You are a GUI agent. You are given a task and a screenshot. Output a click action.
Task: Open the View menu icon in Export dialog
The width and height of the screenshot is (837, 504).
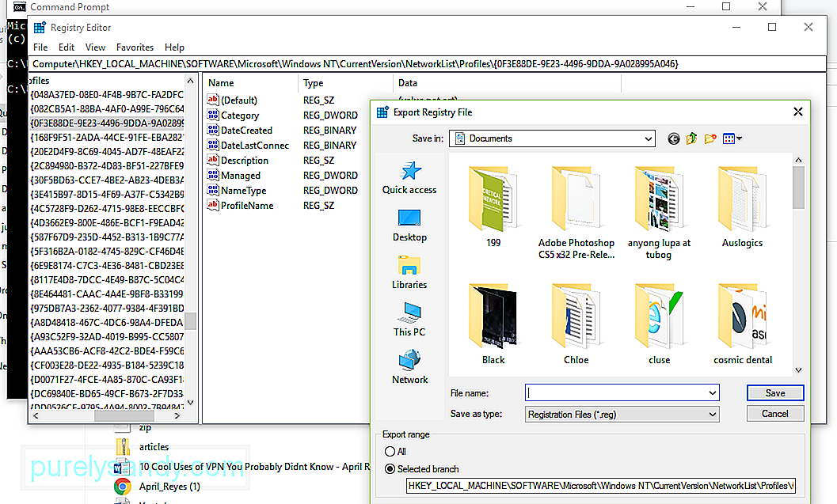[x=732, y=138]
